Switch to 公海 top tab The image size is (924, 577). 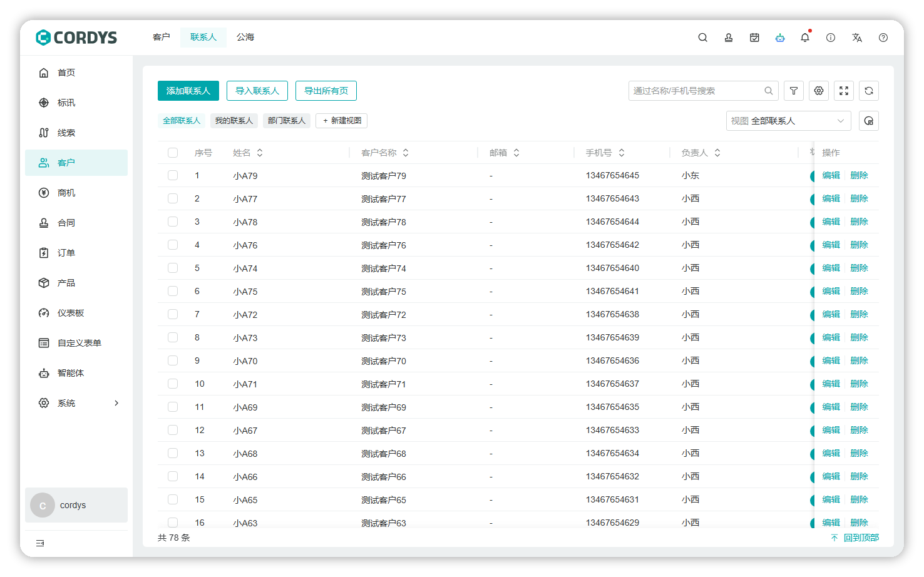click(245, 38)
